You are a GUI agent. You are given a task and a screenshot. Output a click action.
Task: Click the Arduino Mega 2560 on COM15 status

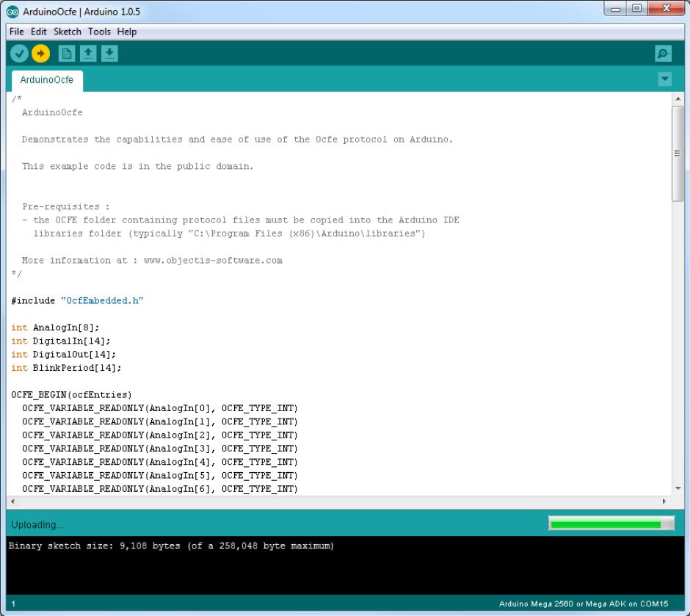[584, 604]
